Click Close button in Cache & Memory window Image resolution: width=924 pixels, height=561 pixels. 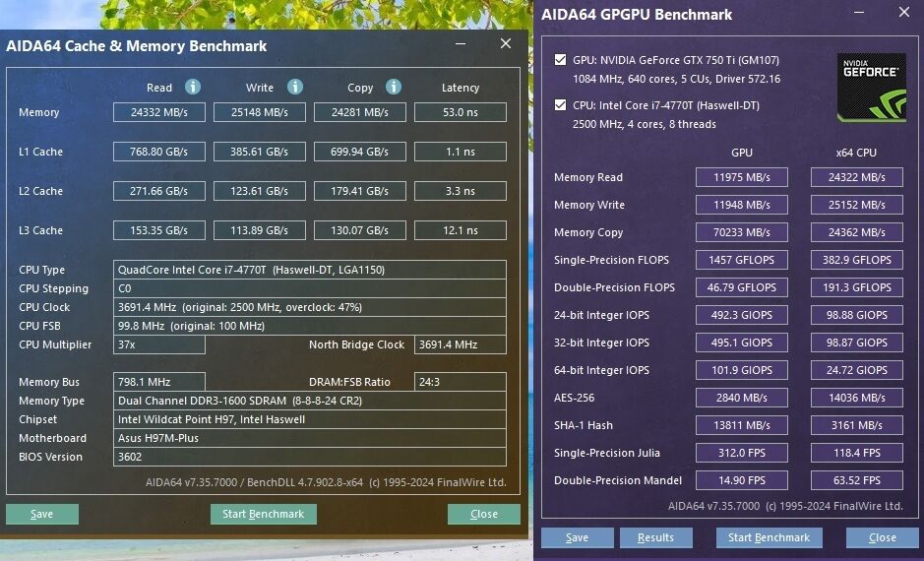(484, 514)
